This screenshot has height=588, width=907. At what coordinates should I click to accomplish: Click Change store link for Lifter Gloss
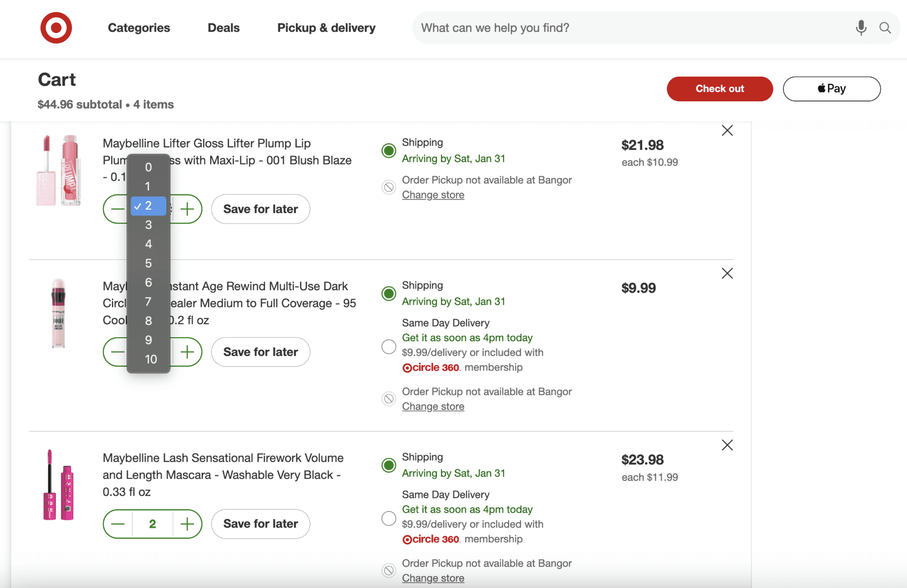tap(433, 195)
